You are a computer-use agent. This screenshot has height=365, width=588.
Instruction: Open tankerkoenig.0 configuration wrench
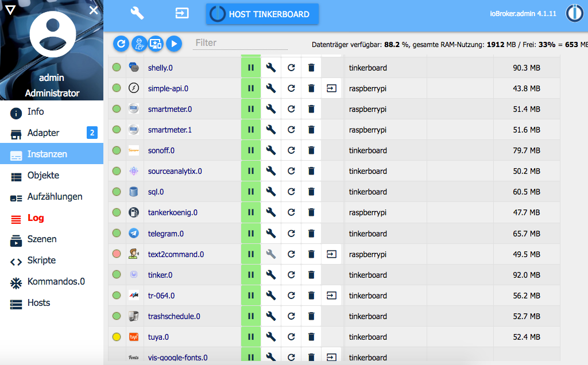pyautogui.click(x=271, y=212)
